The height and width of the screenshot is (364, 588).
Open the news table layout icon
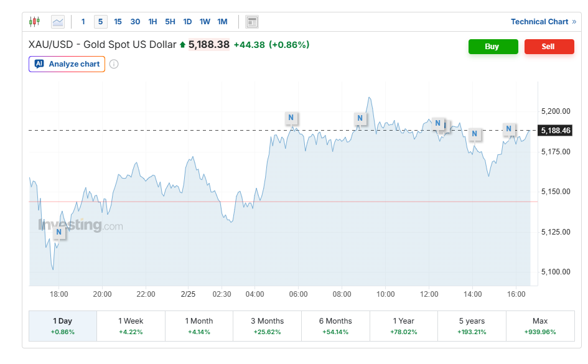(x=252, y=22)
